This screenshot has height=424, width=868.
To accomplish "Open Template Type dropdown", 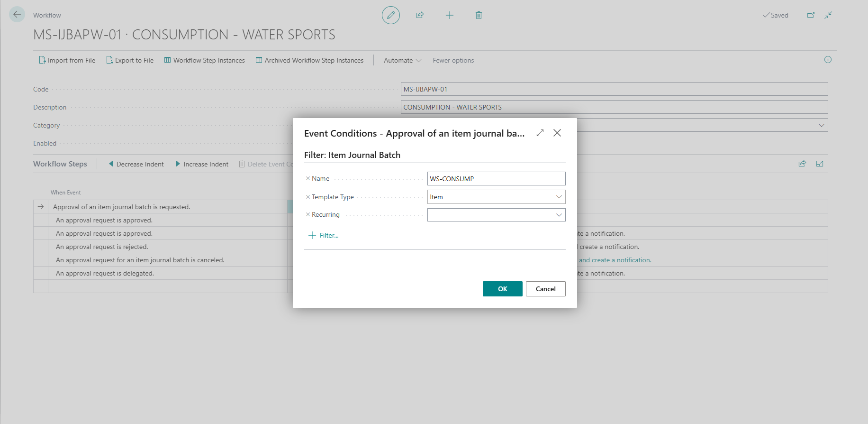I will [x=559, y=197].
